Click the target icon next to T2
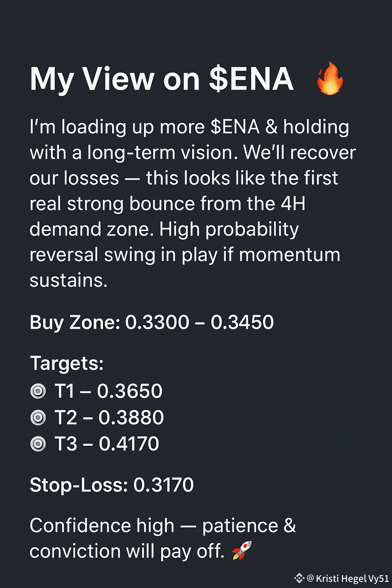 point(38,418)
